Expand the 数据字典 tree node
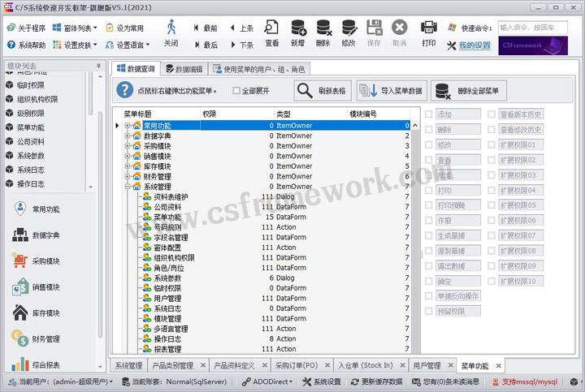 click(128, 136)
